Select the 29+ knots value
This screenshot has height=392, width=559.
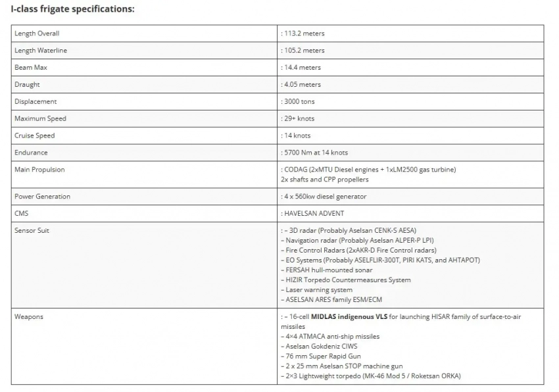(x=299, y=119)
